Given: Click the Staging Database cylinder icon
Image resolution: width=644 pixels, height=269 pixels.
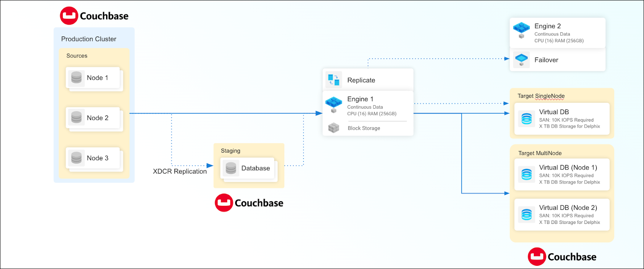Looking at the screenshot, I should (x=231, y=168).
